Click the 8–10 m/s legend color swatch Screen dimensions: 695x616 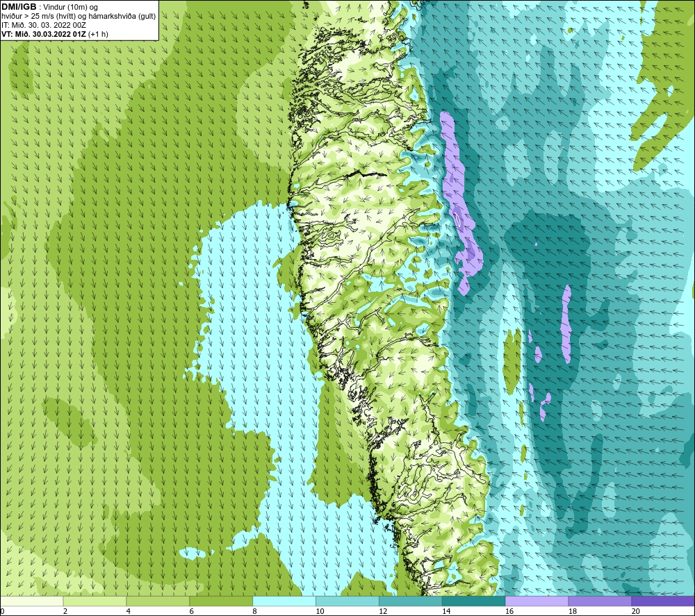coord(284,601)
